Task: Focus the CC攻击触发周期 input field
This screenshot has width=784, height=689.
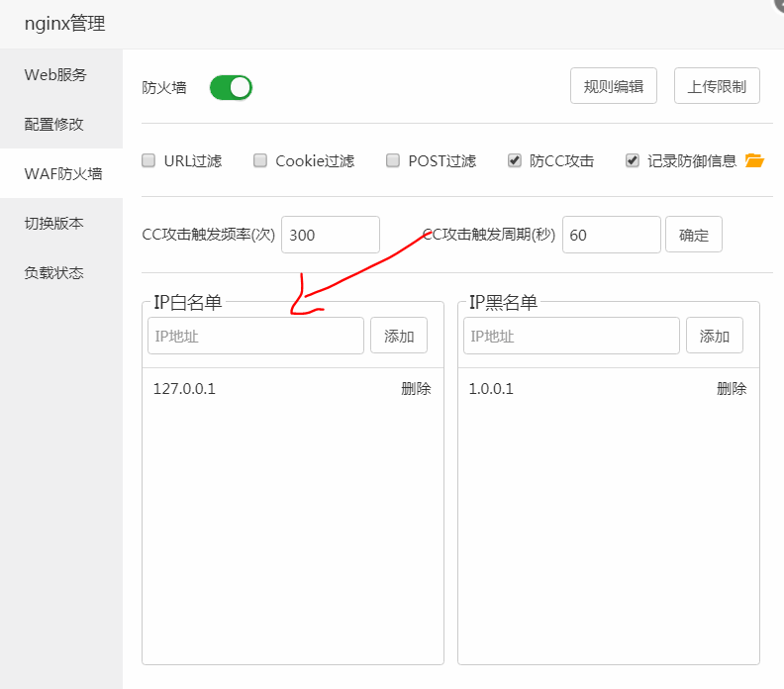Action: (x=611, y=235)
